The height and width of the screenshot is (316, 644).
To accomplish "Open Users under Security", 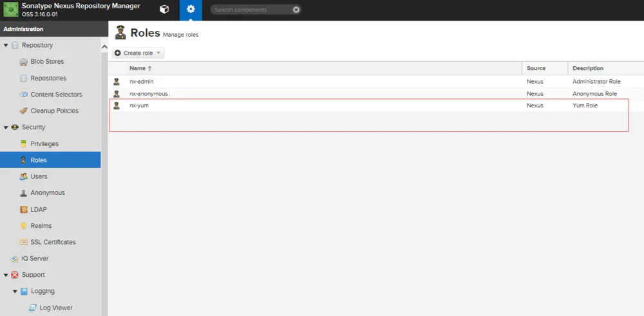I will (x=39, y=176).
